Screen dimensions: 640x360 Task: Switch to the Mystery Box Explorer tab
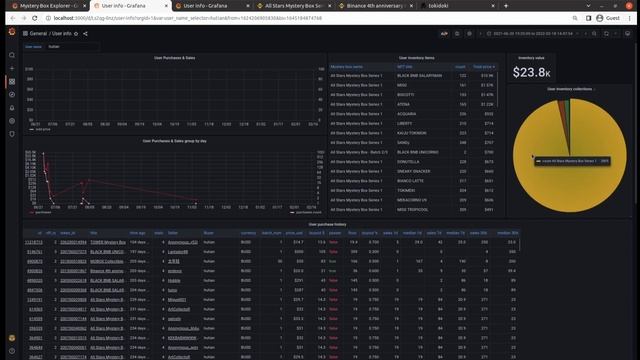[x=49, y=6]
